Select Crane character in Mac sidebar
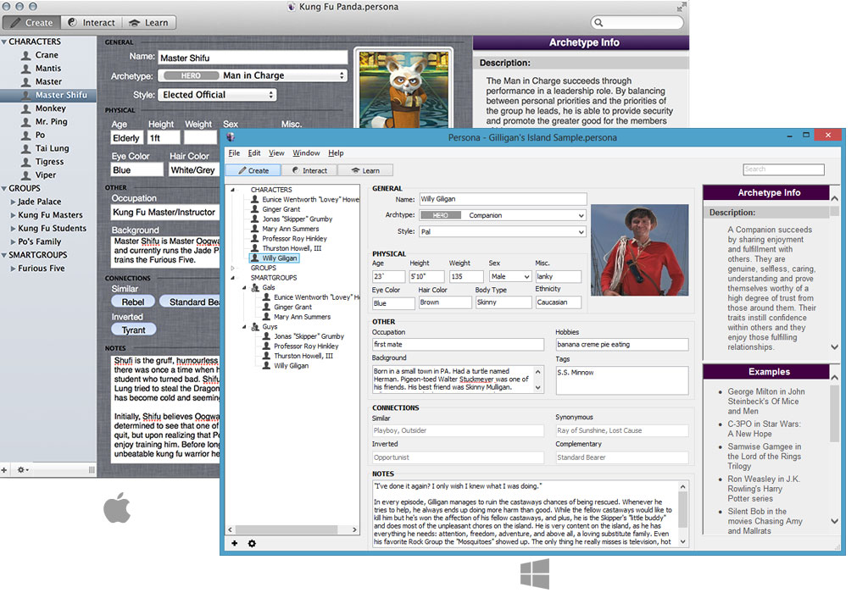Viewport: 868px width, 593px height. [x=47, y=55]
